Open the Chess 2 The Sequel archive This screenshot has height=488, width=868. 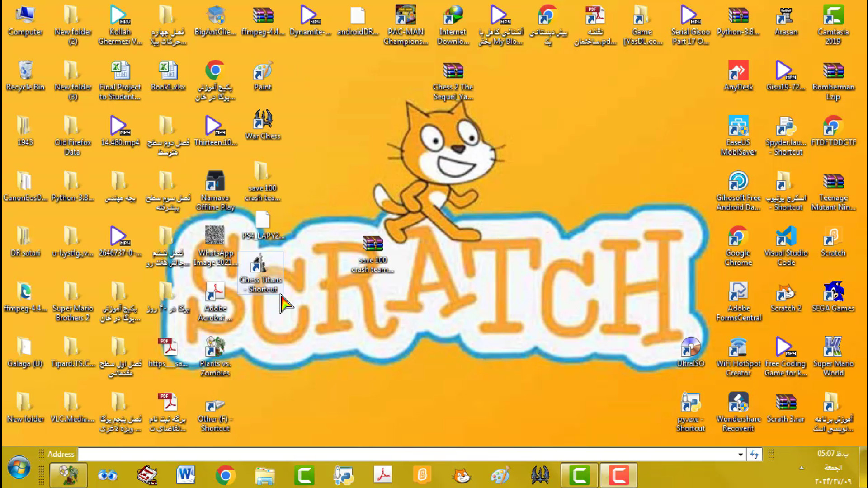453,81
